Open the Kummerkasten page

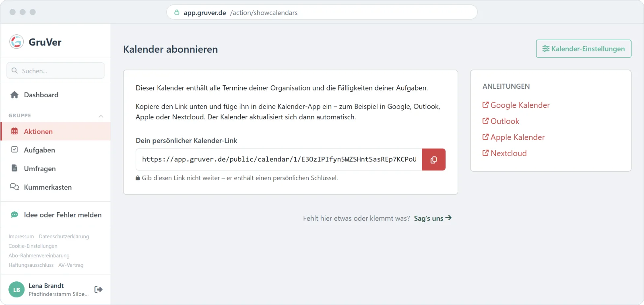[56, 187]
